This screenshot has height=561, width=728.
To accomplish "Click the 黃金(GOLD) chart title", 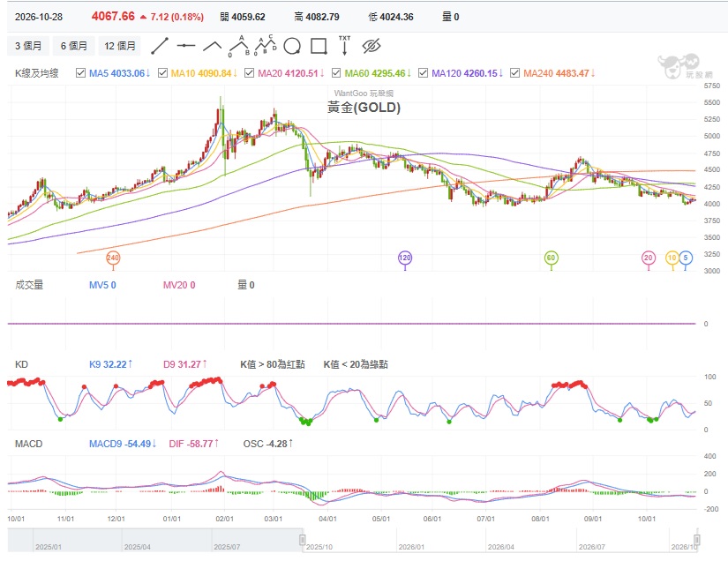I will click(364, 108).
